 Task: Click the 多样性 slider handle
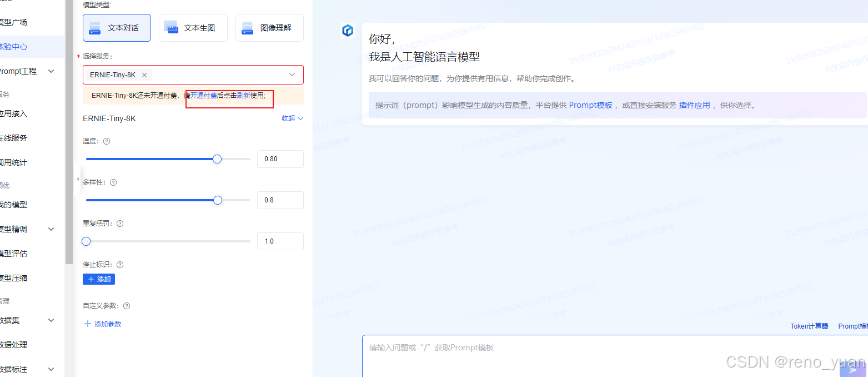point(218,200)
